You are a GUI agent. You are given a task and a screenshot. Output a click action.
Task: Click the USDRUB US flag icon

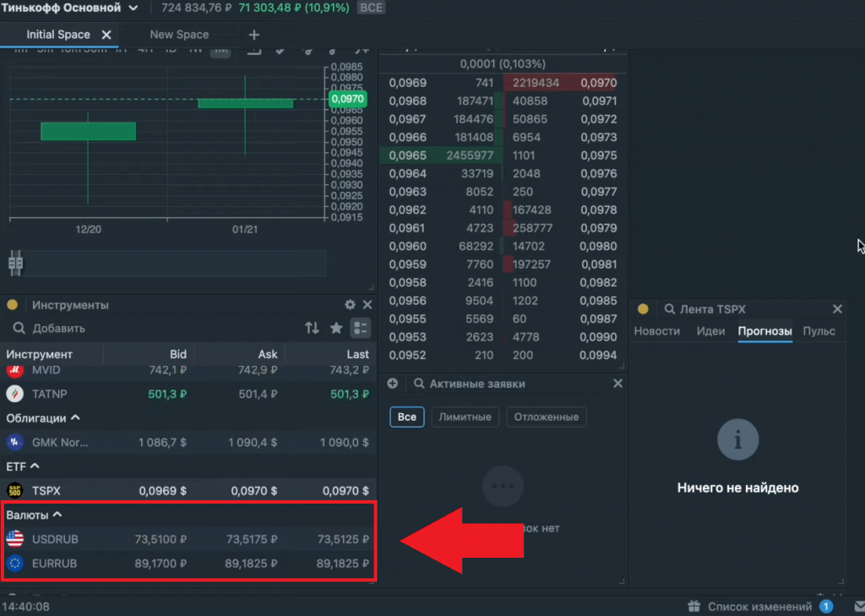[15, 539]
